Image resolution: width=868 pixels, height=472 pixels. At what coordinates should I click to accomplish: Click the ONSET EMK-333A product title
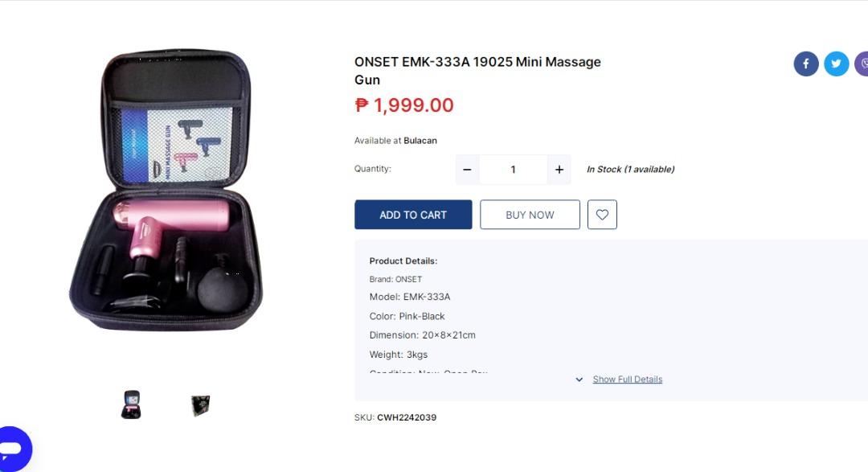(477, 70)
